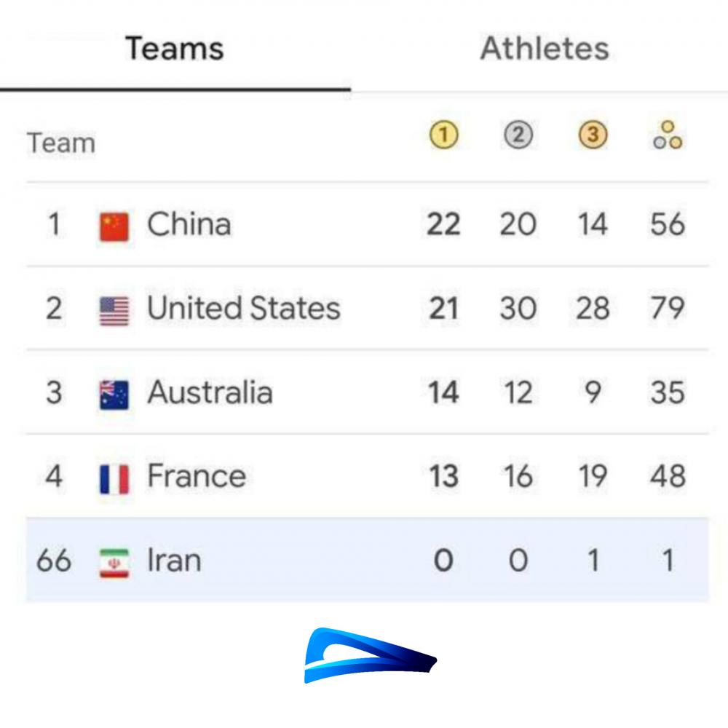Screen dimensions: 728x728
Task: Click the Team column header
Action: [x=61, y=143]
